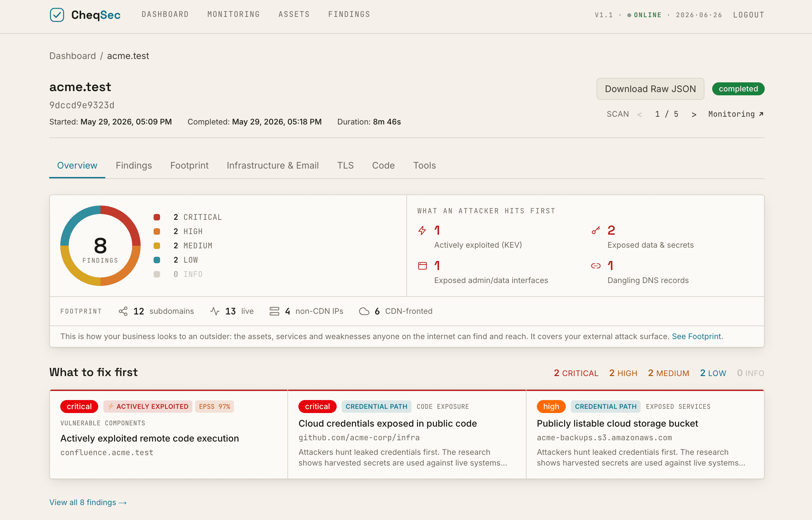812x520 pixels.
Task: Open Actively exploited remote code execution card
Action: (x=168, y=434)
